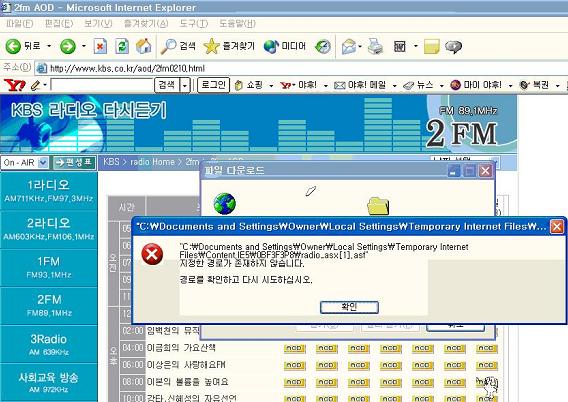This screenshot has height=402, width=568.
Task: Close the error dialog with its X
Action: pyautogui.click(x=556, y=227)
